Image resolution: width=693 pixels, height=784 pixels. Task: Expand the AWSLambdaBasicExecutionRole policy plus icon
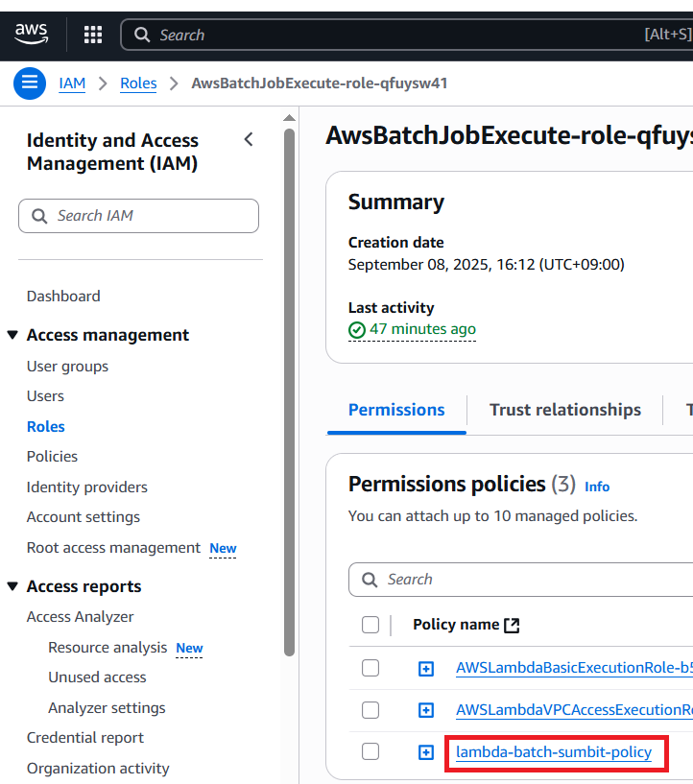[426, 669]
